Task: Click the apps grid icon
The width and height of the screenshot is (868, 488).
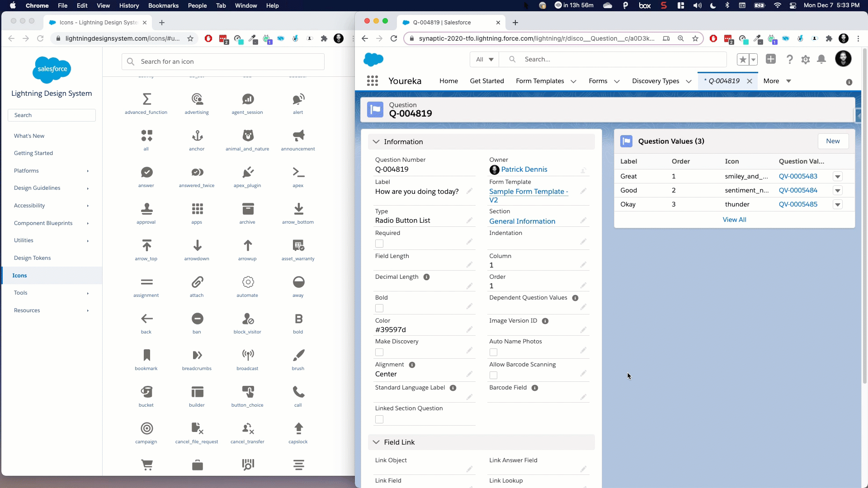Action: tap(197, 209)
